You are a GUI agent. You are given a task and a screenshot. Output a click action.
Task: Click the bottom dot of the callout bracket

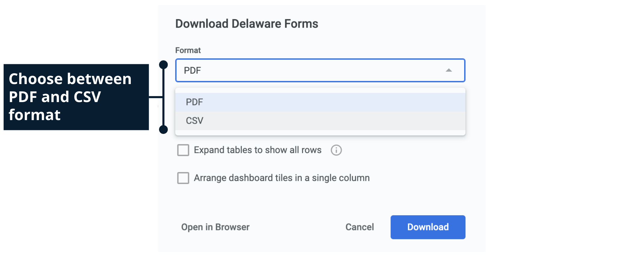(163, 129)
